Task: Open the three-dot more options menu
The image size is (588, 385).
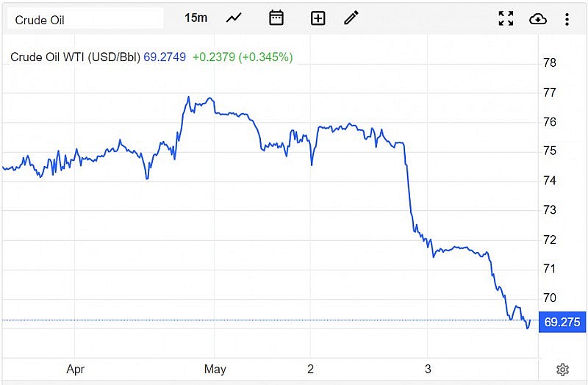Action: click(567, 18)
